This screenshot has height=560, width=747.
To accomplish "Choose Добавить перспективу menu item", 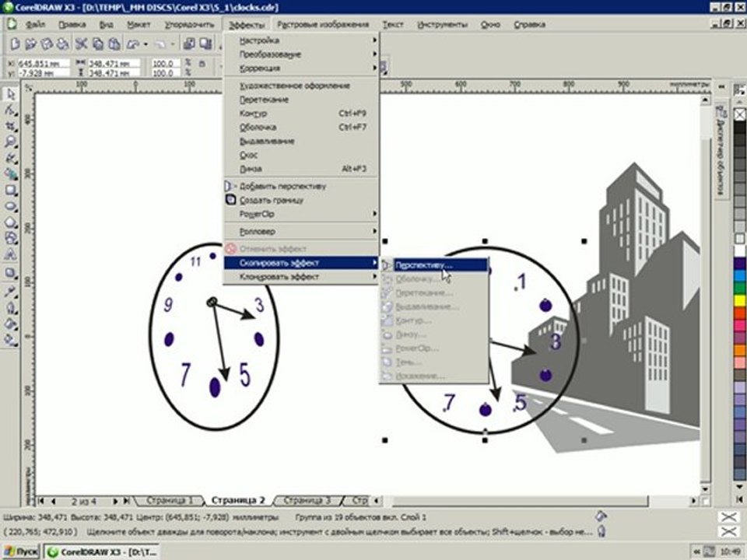I will (300, 186).
